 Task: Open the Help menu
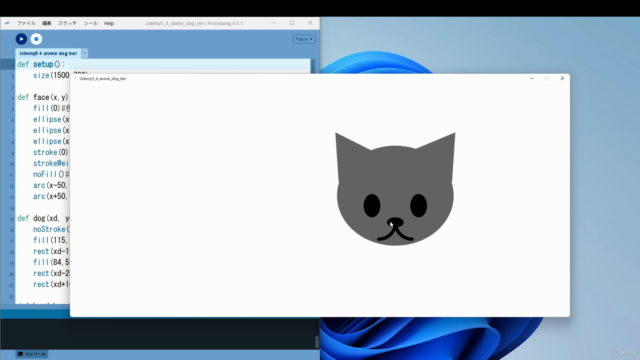click(x=109, y=23)
